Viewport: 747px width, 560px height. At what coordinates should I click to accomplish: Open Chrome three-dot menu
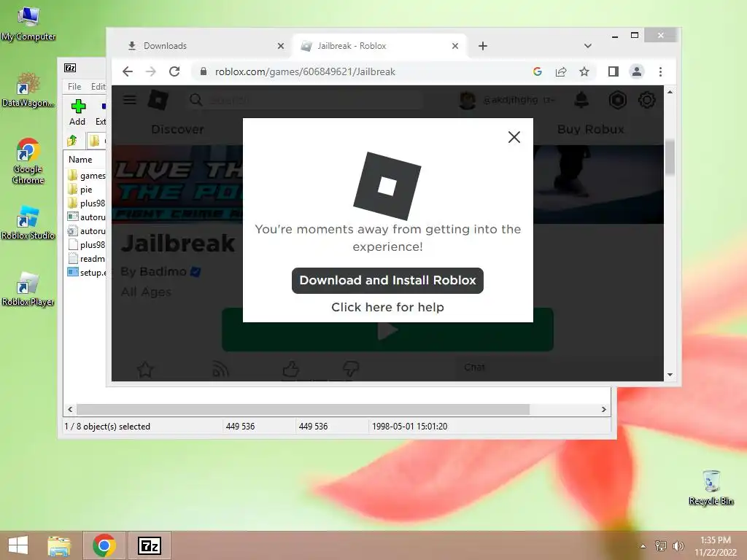(x=660, y=71)
